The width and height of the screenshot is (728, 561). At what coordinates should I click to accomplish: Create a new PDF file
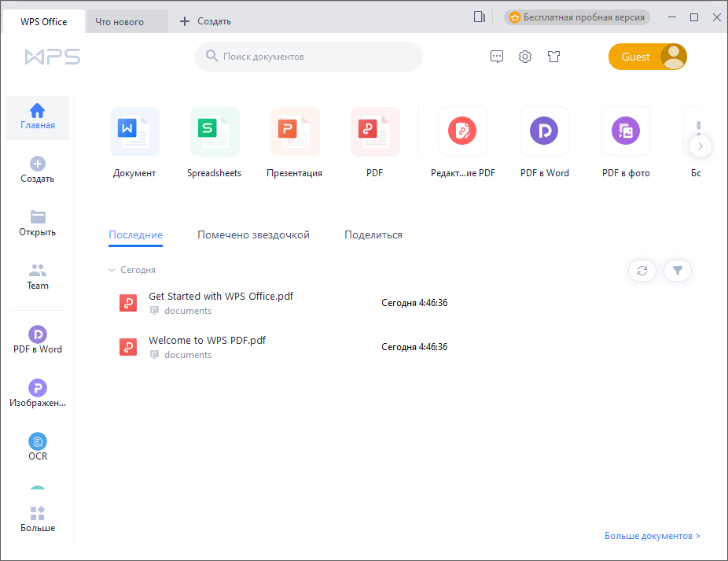[x=375, y=142]
